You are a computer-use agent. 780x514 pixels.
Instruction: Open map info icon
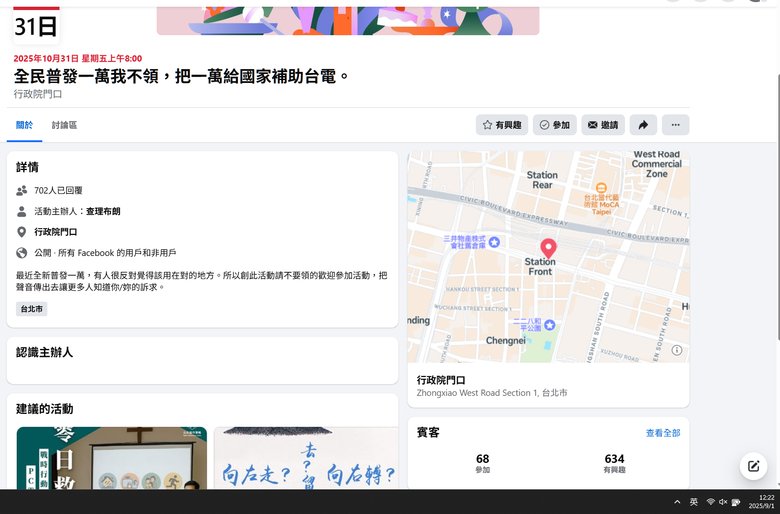pyautogui.click(x=677, y=350)
